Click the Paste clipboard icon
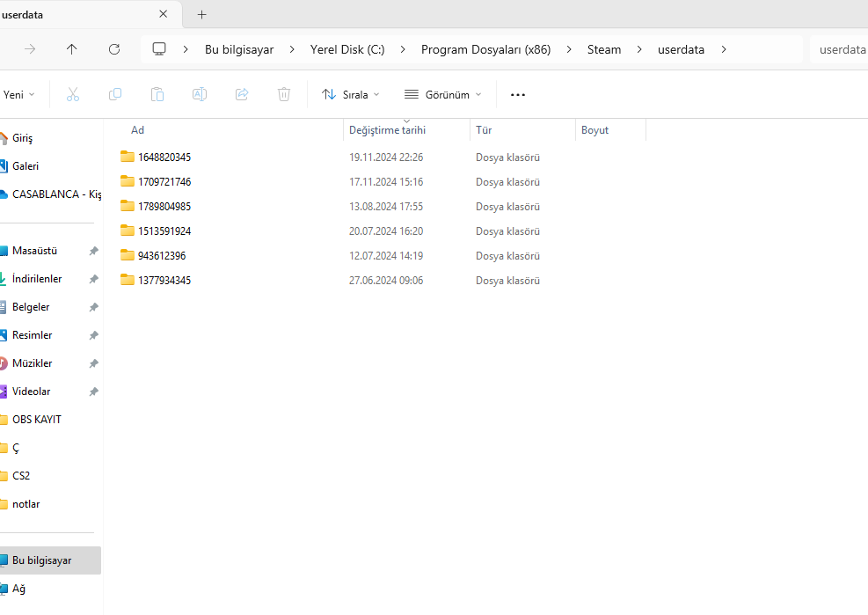This screenshot has height=615, width=868. 157,95
